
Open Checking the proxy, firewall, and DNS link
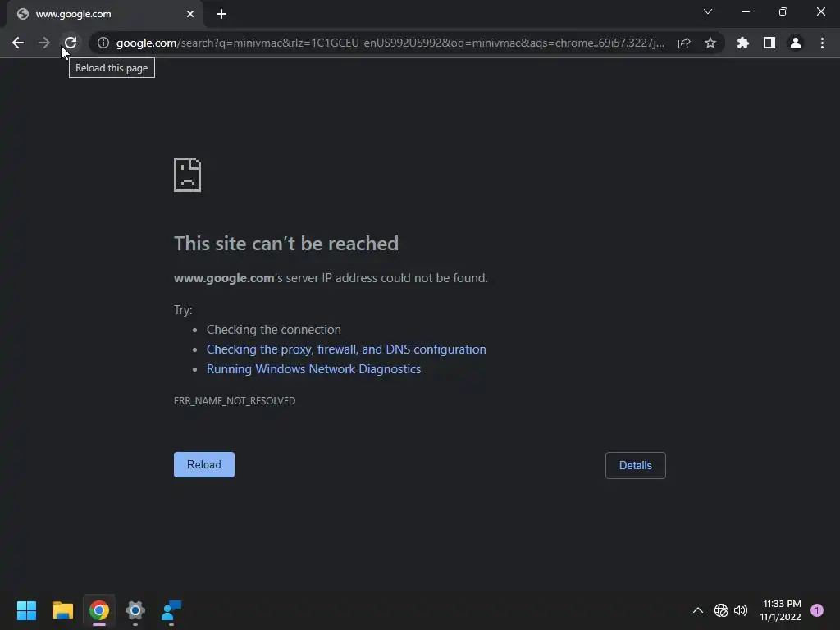coord(347,349)
